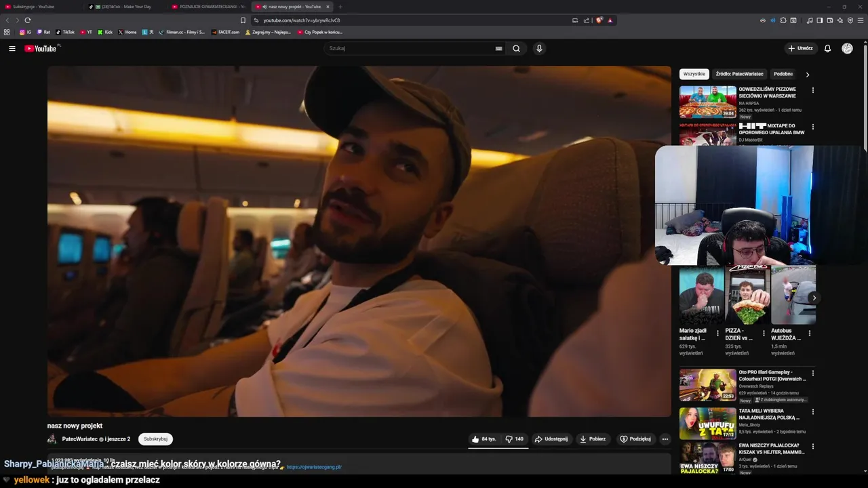
Task: Open the ojwariatecgang.pl description link
Action: coord(314,467)
